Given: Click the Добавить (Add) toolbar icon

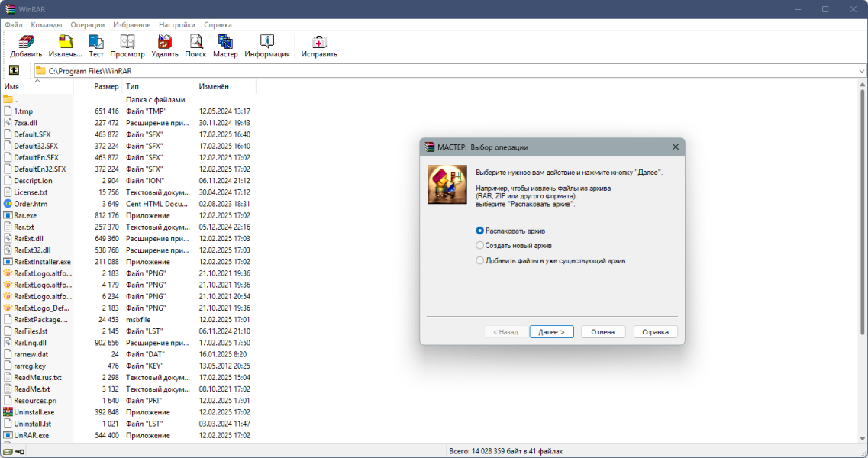Looking at the screenshot, I should point(26,42).
